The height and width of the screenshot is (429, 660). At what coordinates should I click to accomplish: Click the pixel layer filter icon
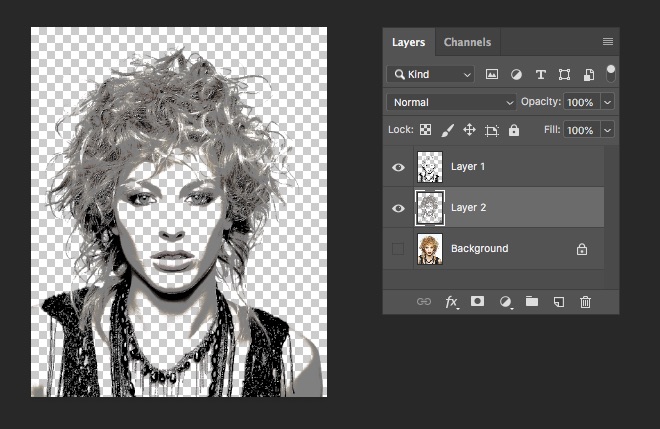pyautogui.click(x=492, y=75)
